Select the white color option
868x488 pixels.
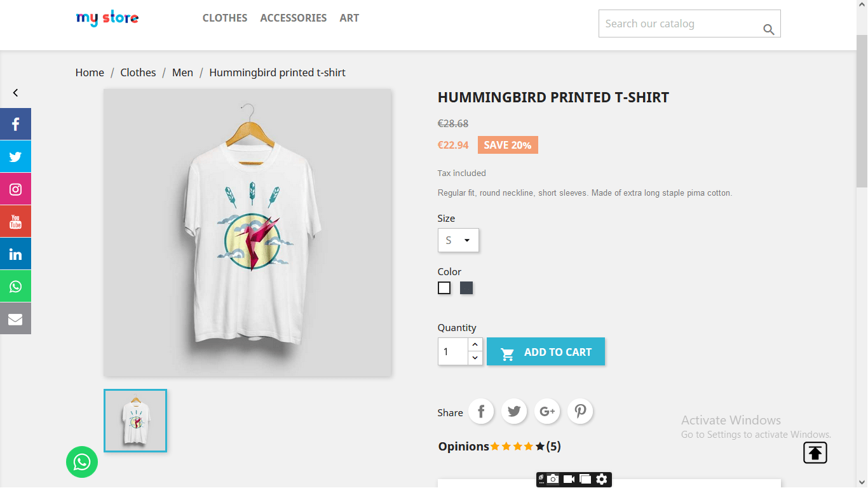(x=444, y=288)
